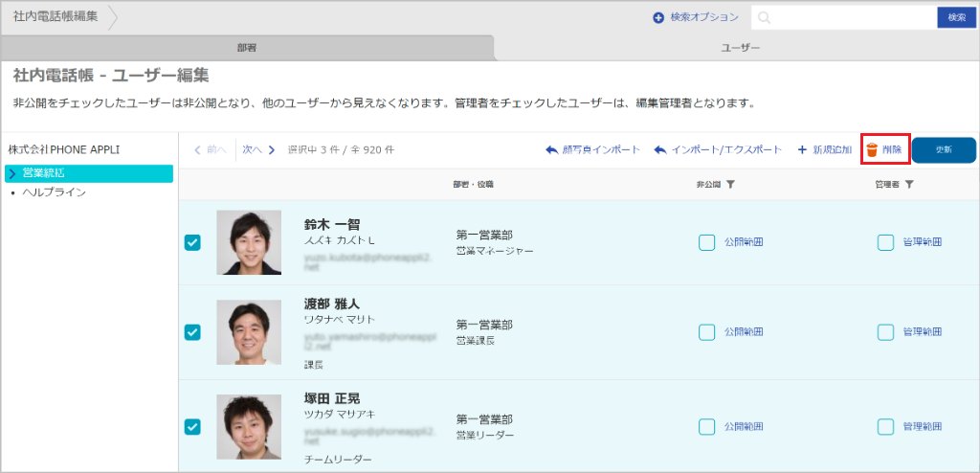
Task: Enable 管理者 checkbox for 塚田 正晃
Action: coord(885,426)
